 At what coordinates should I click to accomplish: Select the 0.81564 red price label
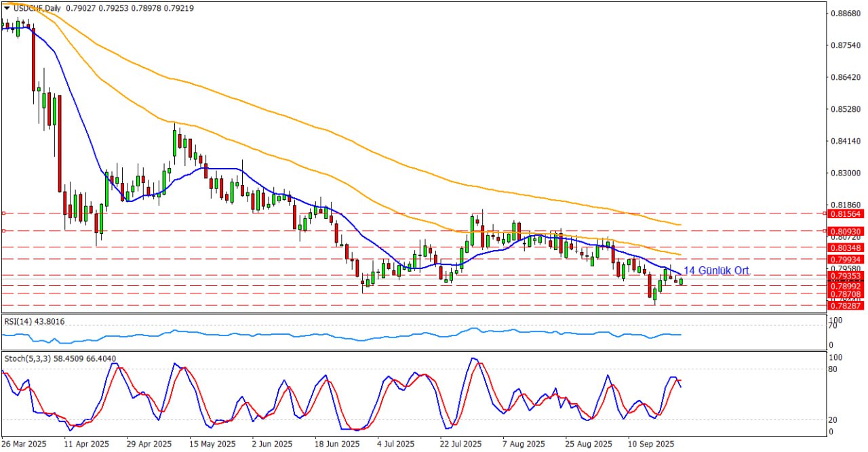pos(844,213)
